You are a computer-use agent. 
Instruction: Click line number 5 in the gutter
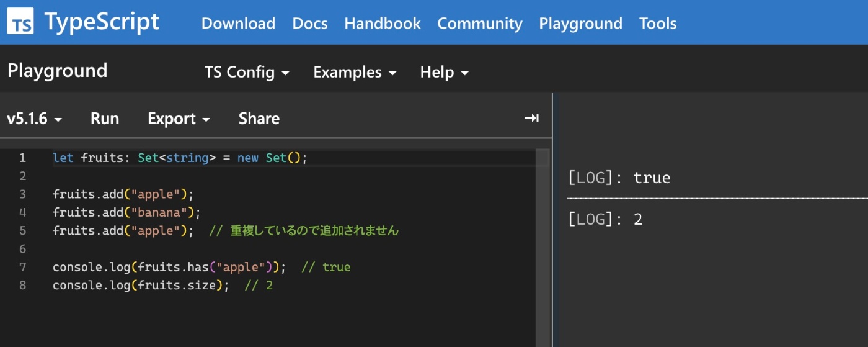(22, 231)
